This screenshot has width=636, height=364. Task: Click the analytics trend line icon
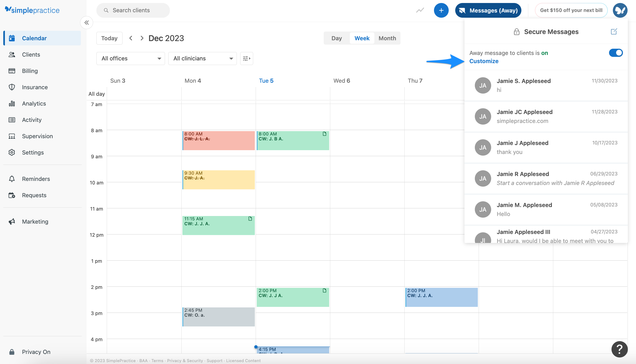pos(420,10)
